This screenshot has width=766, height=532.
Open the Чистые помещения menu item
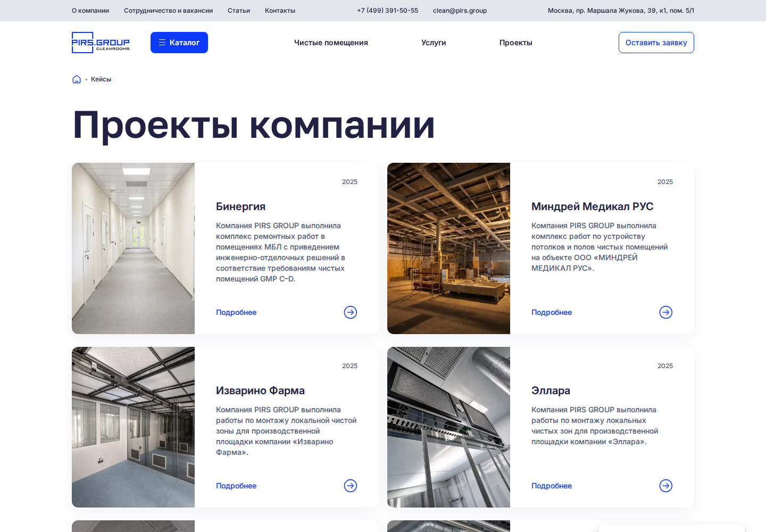point(331,43)
